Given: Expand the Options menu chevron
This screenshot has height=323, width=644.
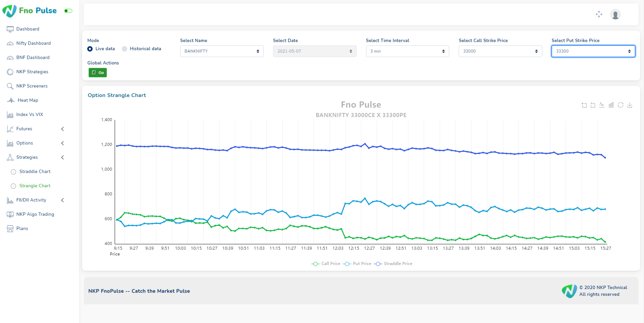Looking at the screenshot, I should [x=62, y=143].
